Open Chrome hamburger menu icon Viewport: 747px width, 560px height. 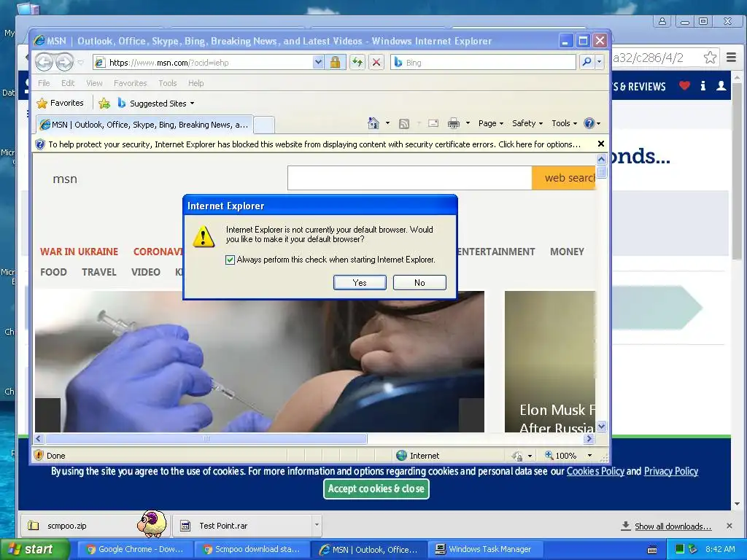click(x=731, y=58)
